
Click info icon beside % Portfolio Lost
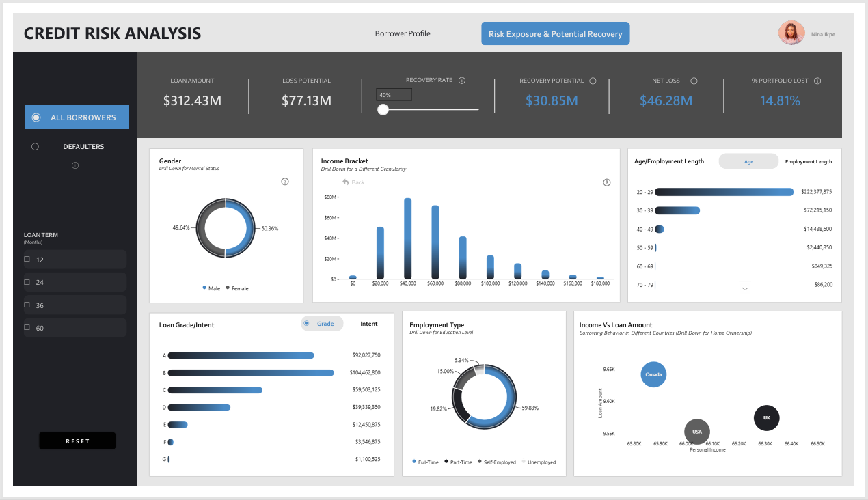point(817,81)
